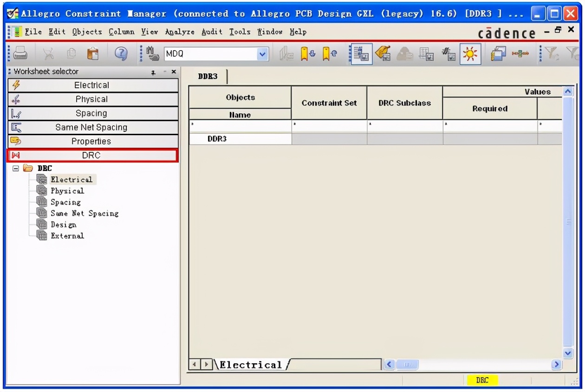Screen dimensions: 585x392
Task: Click the Name column filter field
Action: (240, 126)
